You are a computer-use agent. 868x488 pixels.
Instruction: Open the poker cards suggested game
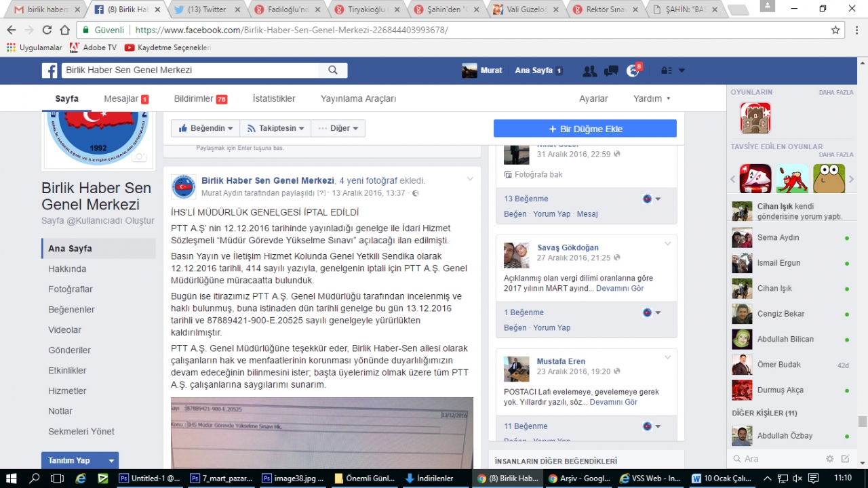pos(755,179)
